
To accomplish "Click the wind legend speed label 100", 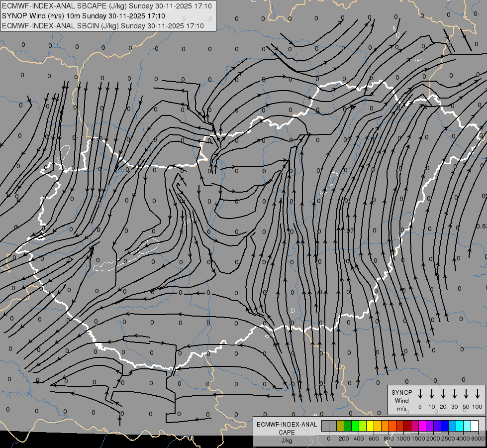I will tap(478, 407).
